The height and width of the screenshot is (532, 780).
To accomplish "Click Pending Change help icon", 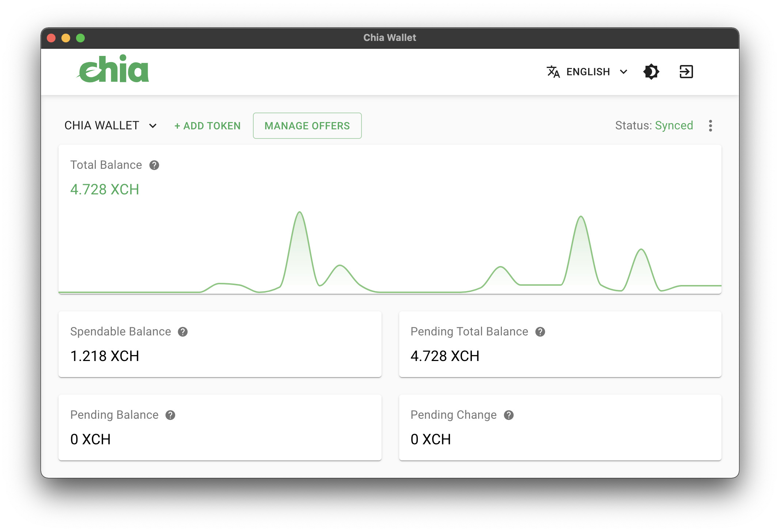I will (x=509, y=415).
